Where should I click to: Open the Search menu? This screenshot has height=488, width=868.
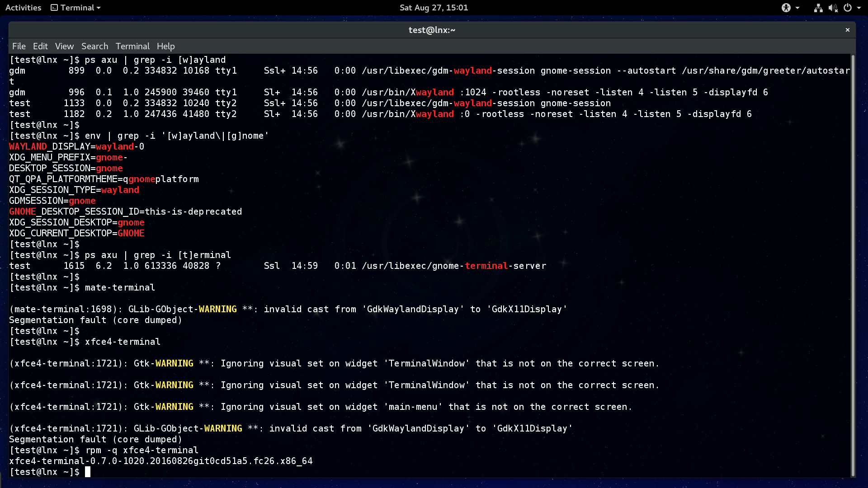coord(94,46)
